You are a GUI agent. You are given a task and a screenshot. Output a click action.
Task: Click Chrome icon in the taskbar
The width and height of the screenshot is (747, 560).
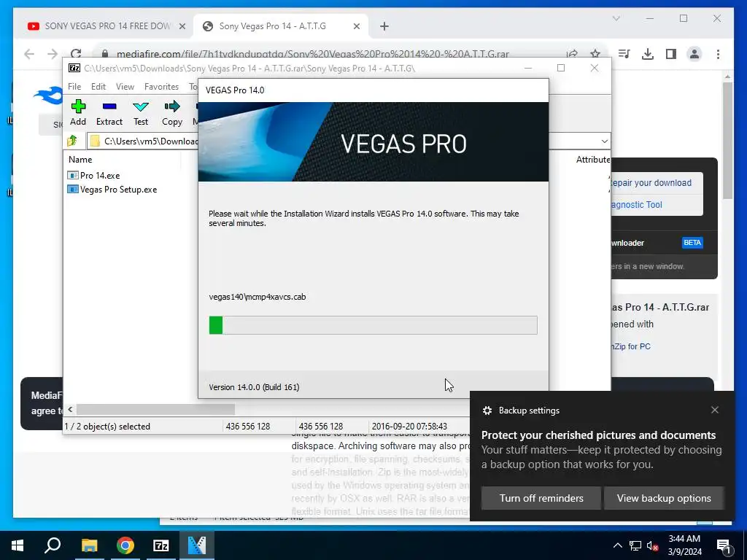click(125, 545)
